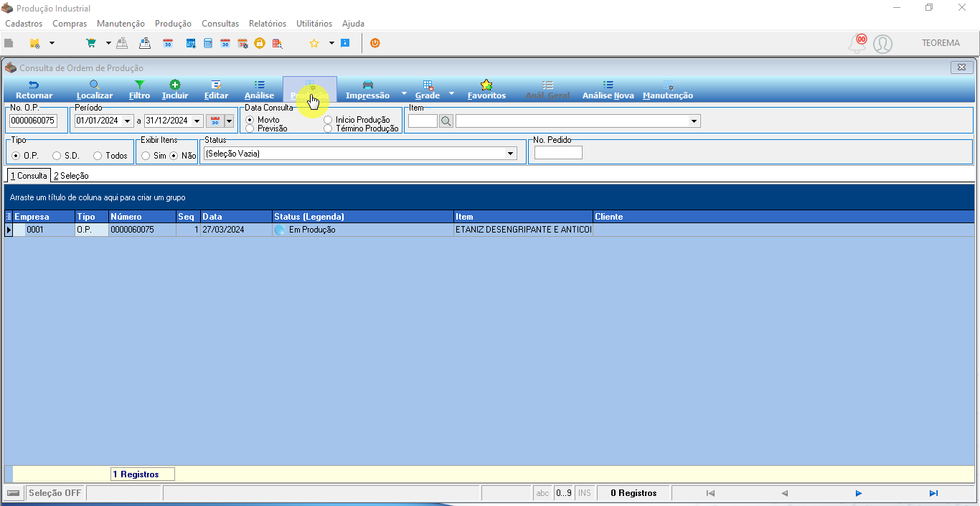Open the start date 01/01/2024 dropdown
The height and width of the screenshot is (506, 980).
click(x=128, y=121)
